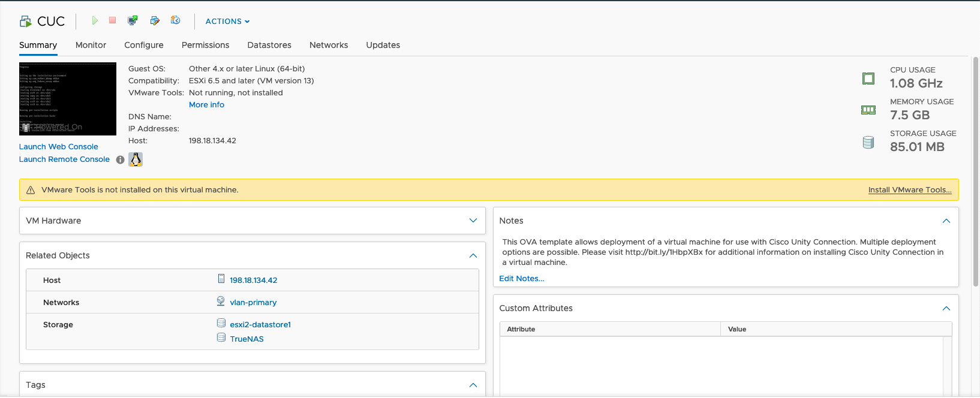Switch to the Monitor tab
The image size is (980, 398).
(x=91, y=45)
